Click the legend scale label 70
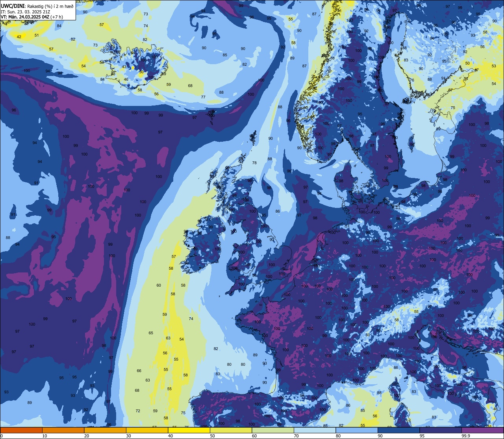Viewport: 504px width, 439px height. (296, 436)
